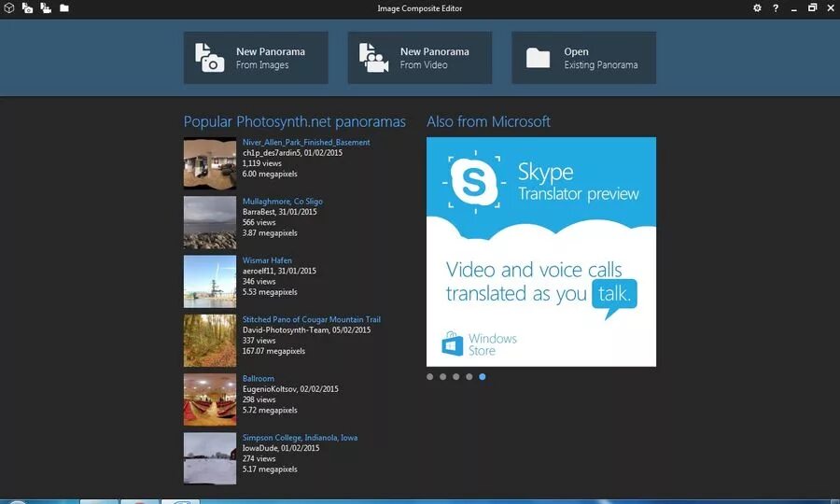Click 'Popular Photosynth.net panoramas' heading
840x504 pixels.
pos(295,121)
